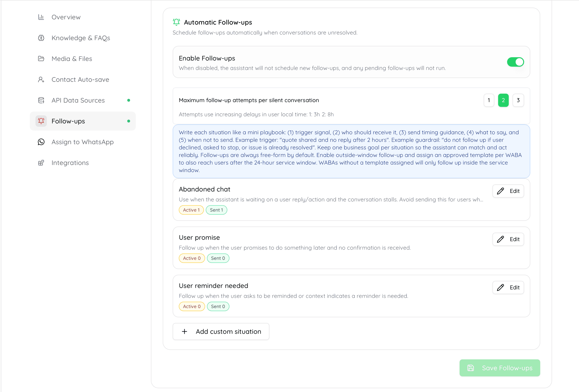Screen dimensions: 579x392
Task: Add custom situation
Action: click(x=221, y=331)
